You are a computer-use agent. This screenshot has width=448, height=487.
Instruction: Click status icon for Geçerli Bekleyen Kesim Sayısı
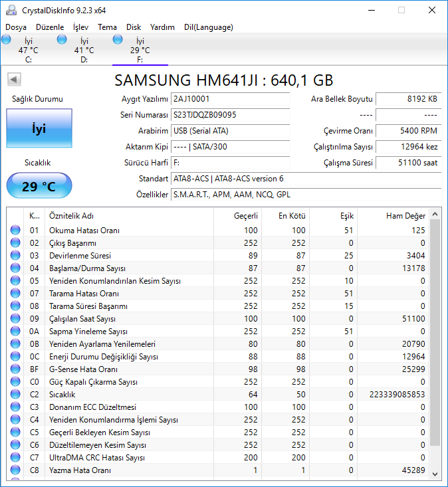point(15,432)
